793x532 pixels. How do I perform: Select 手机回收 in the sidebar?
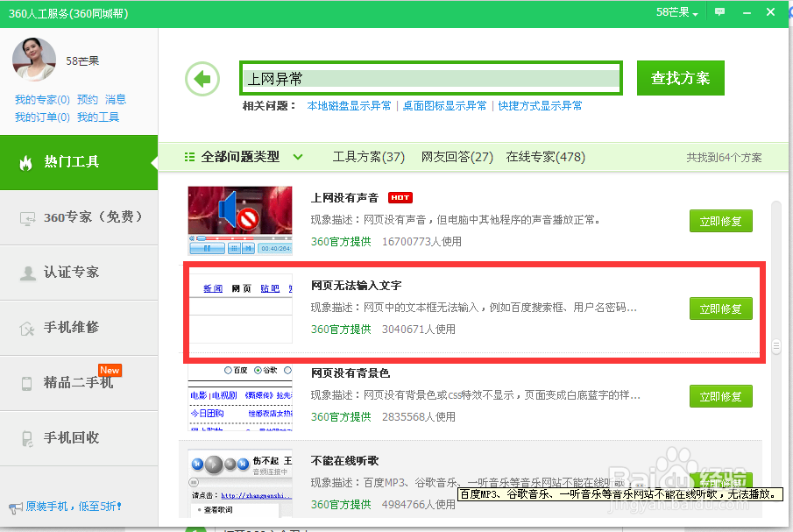79,438
